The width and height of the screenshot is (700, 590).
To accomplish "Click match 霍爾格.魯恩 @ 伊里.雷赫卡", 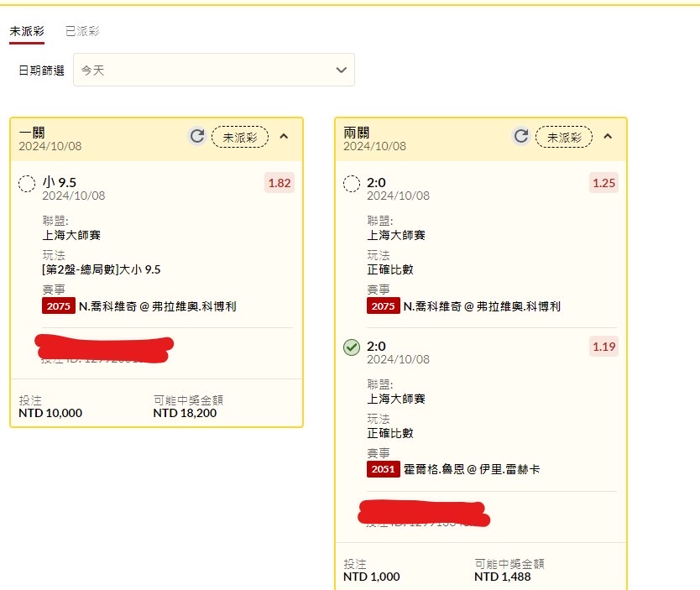I will pyautogui.click(x=471, y=469).
